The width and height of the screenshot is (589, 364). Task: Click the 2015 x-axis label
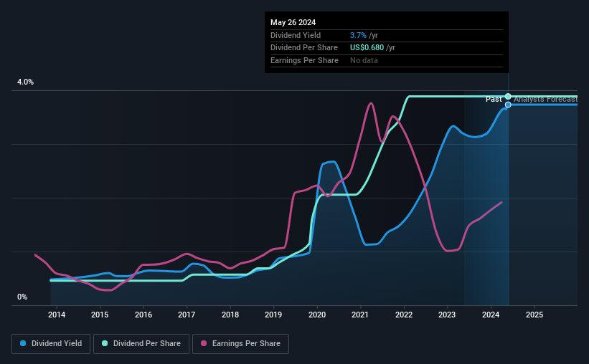100,315
